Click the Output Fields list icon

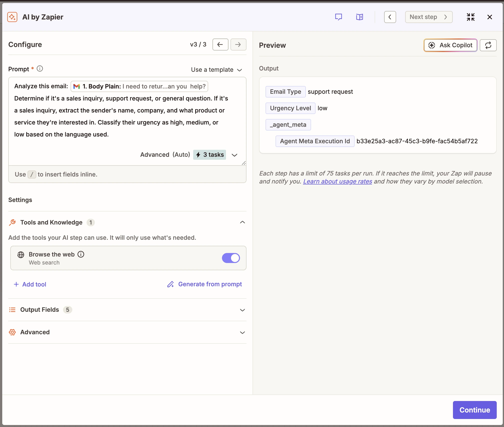point(12,310)
